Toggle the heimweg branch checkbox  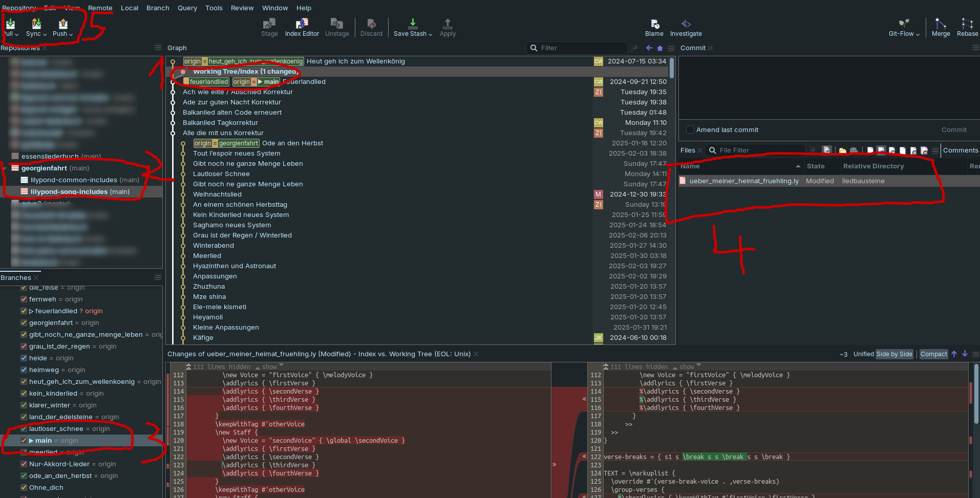(x=24, y=370)
